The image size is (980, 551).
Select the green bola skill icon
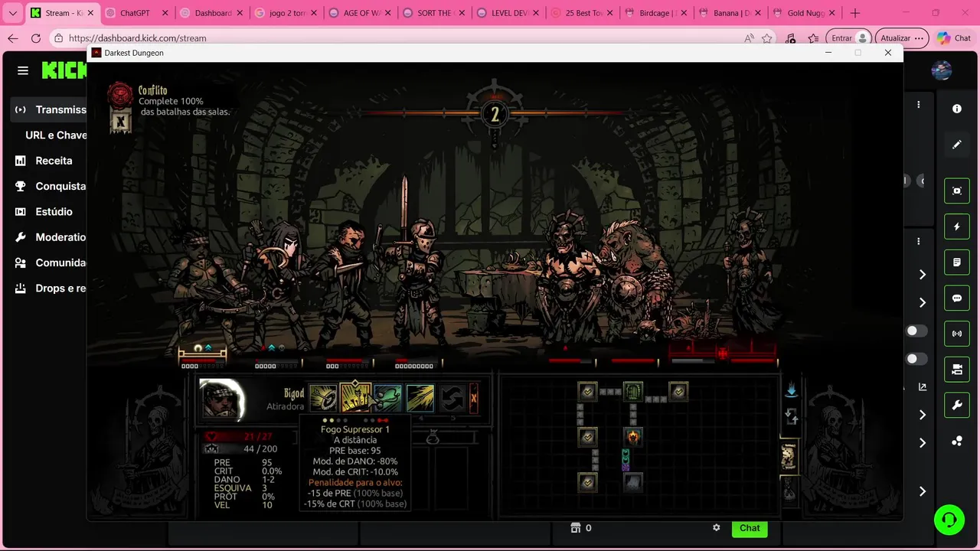[x=388, y=398]
